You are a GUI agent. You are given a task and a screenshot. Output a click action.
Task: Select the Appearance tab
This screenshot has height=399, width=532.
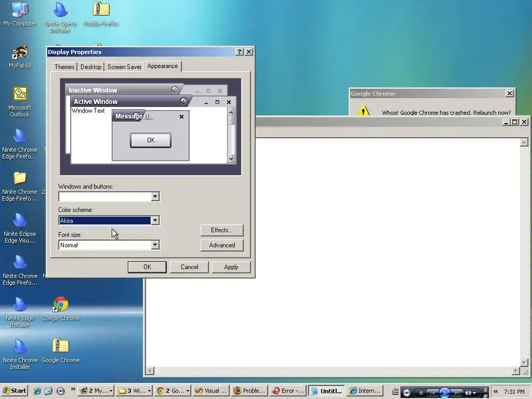163,66
